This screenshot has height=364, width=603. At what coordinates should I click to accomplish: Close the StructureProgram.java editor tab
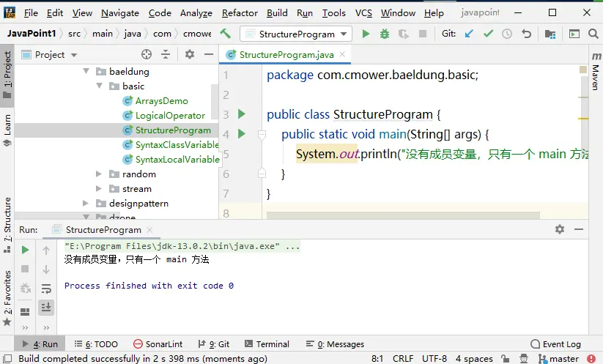point(342,55)
